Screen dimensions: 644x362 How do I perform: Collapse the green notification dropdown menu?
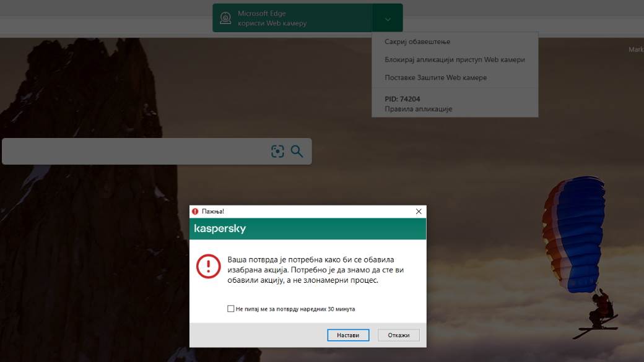388,19
